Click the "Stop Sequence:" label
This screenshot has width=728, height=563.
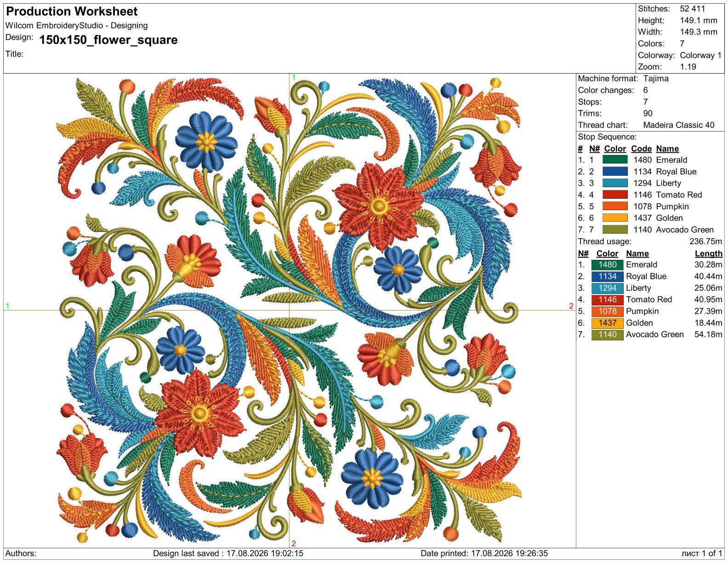pyautogui.click(x=607, y=137)
